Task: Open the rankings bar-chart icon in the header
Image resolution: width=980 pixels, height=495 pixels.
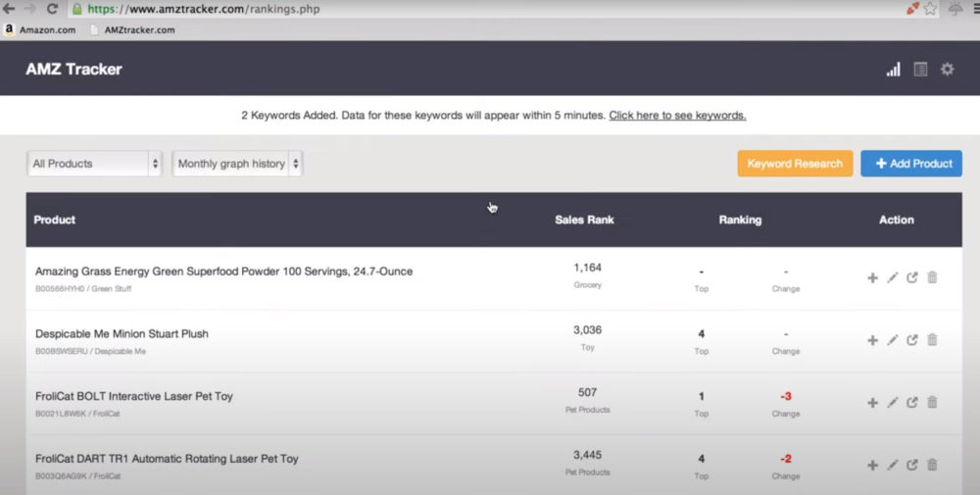Action: tap(893, 69)
